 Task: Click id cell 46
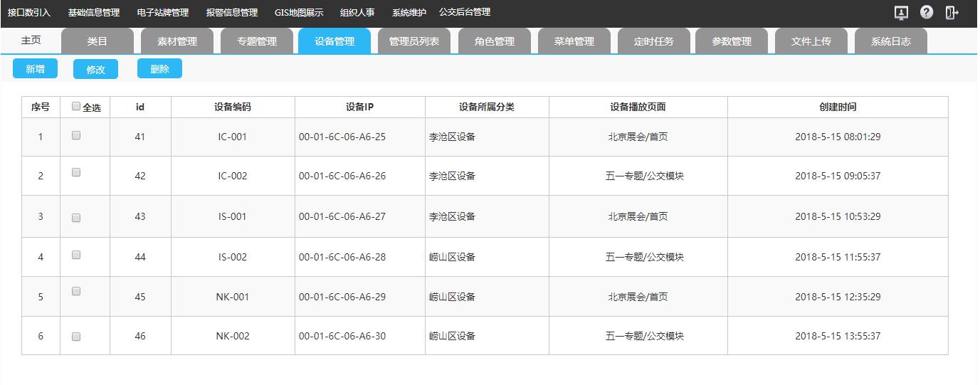pos(140,336)
